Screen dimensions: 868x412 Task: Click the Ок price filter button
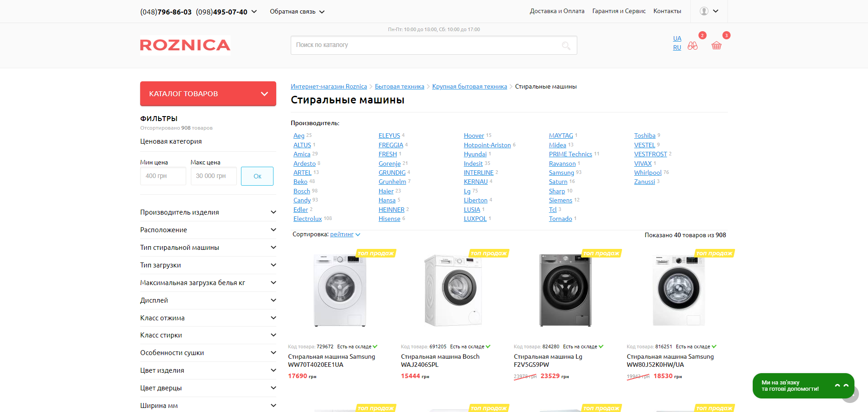pos(257,176)
